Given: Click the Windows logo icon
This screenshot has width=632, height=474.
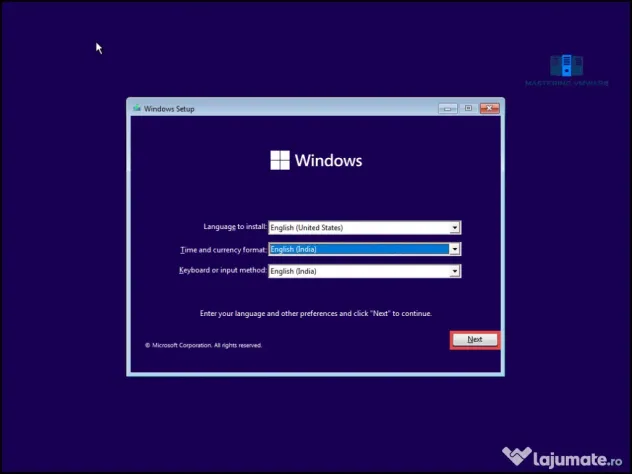Looking at the screenshot, I should [280, 160].
